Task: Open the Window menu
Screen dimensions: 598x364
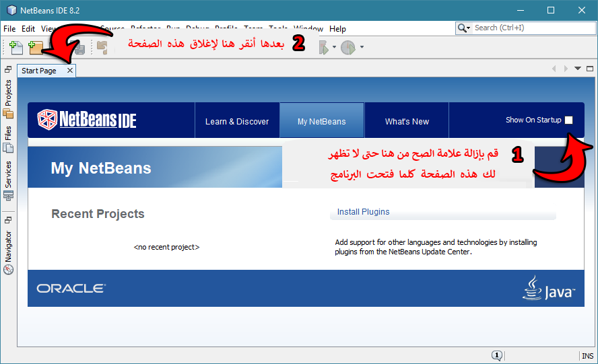Action: (x=308, y=28)
